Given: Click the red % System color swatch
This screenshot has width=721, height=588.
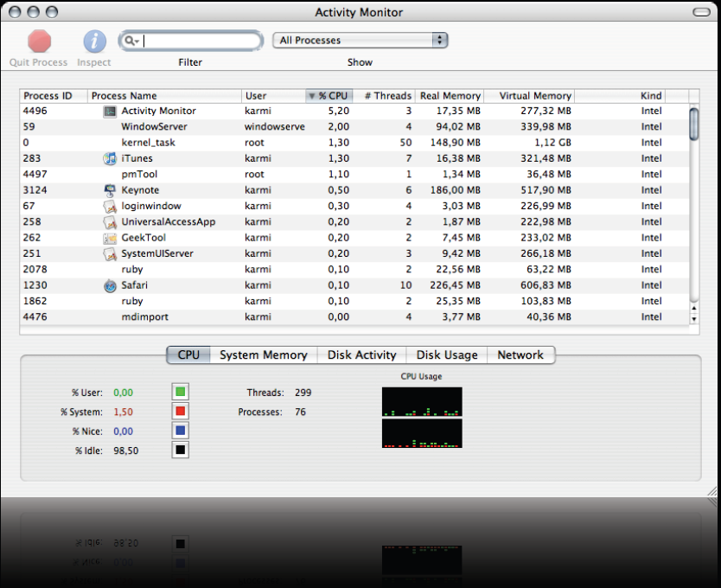Looking at the screenshot, I should (x=180, y=412).
